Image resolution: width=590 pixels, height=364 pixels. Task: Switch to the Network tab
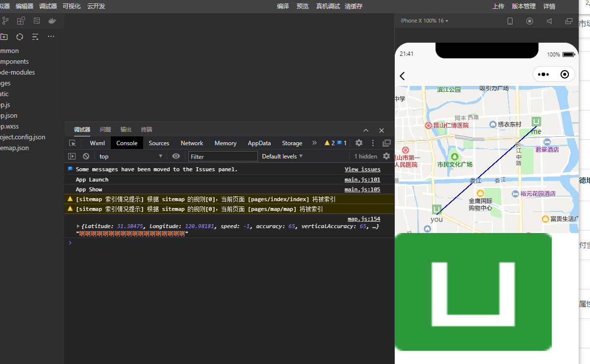coord(192,143)
